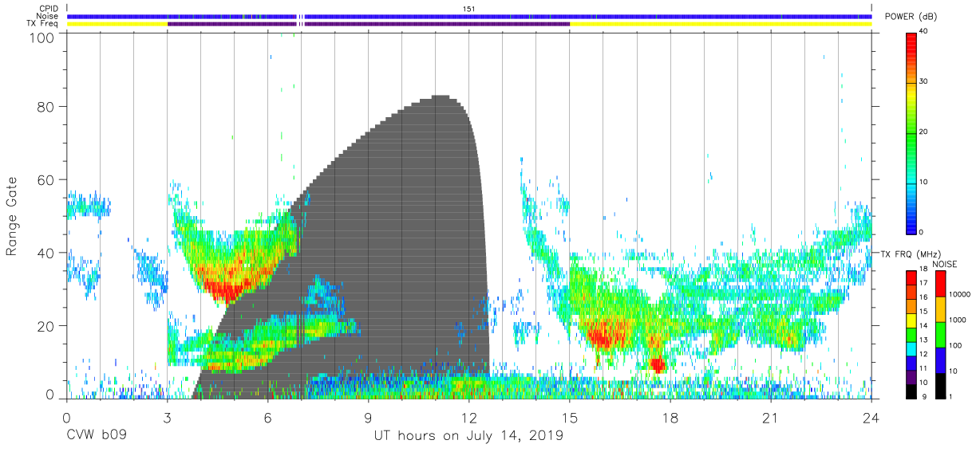Click the 30 tick on the power scale
The height and width of the screenshot is (452, 980).
(x=923, y=81)
